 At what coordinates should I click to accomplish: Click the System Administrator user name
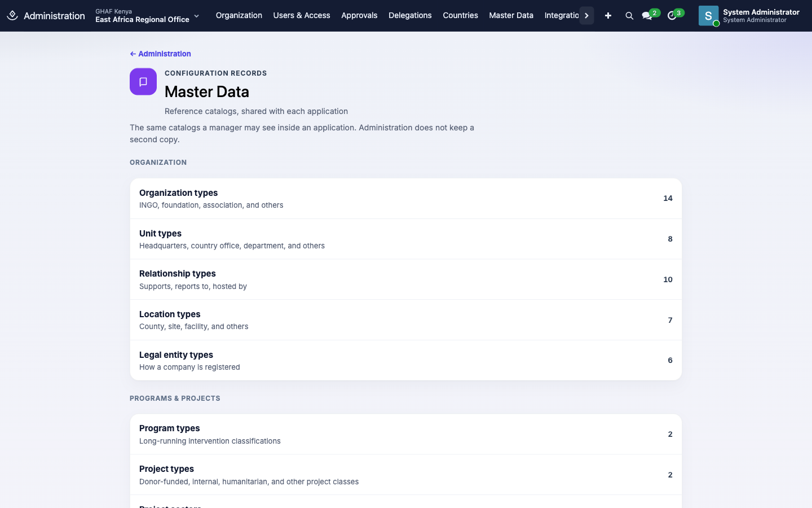click(x=761, y=12)
